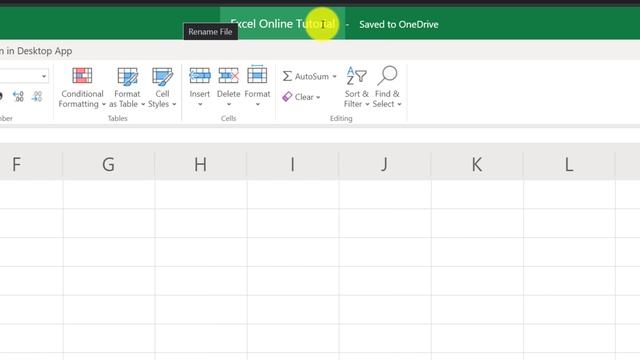The width and height of the screenshot is (640, 360).
Task: Click the Saved to OneDrive status
Action: click(399, 24)
